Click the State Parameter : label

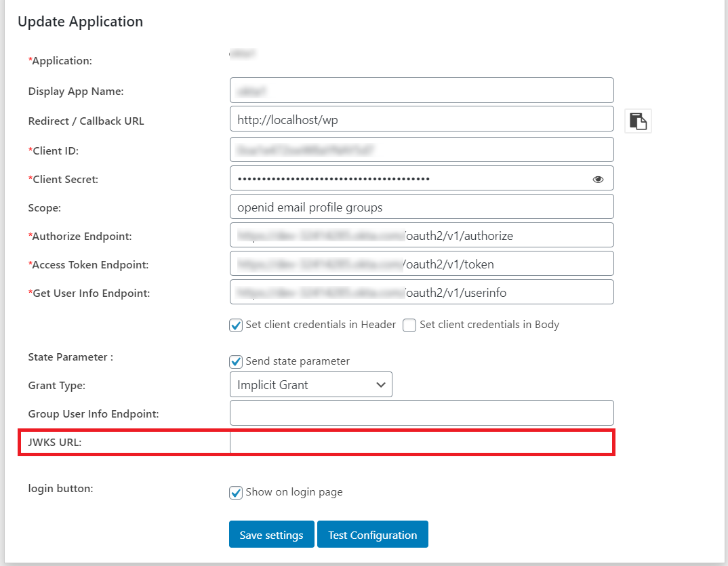[x=70, y=357]
